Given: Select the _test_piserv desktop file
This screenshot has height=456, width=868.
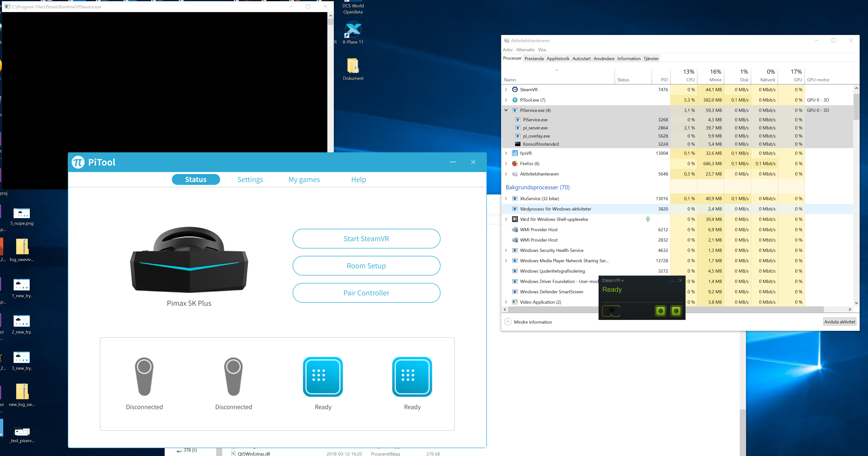Looking at the screenshot, I should pyautogui.click(x=21, y=435).
